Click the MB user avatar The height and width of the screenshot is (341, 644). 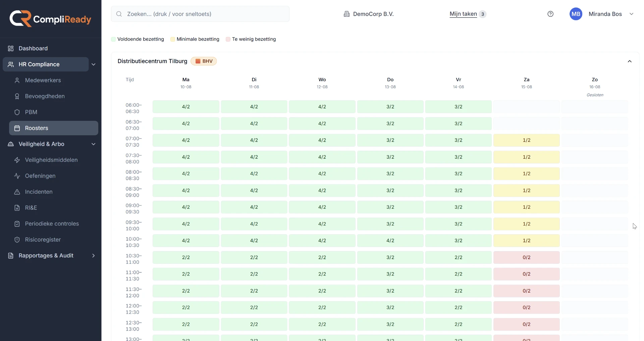tap(576, 14)
